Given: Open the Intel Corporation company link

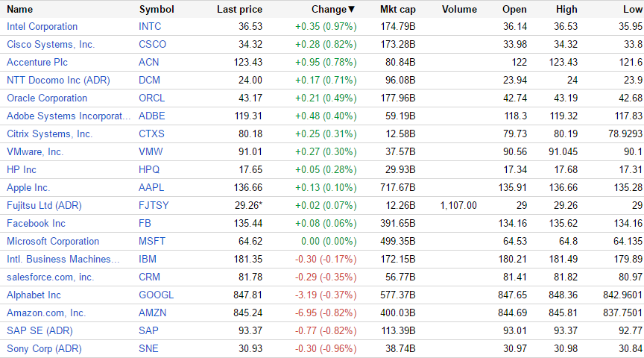Looking at the screenshot, I should [x=42, y=26].
